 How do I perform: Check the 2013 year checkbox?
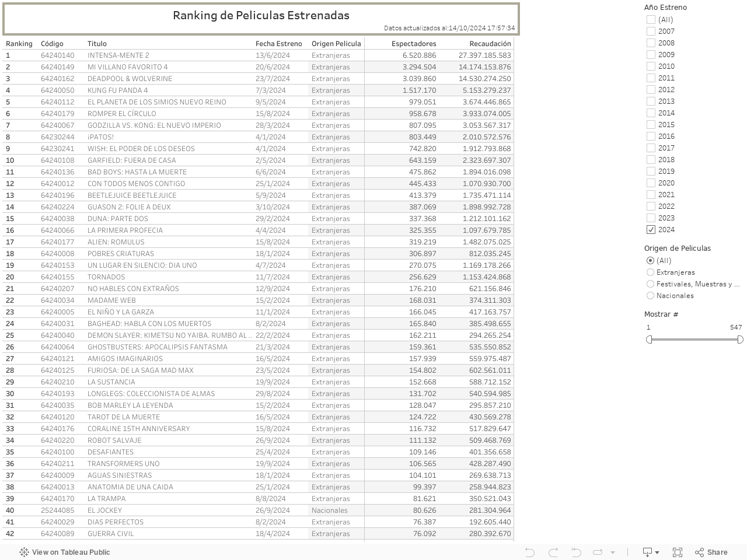point(651,101)
